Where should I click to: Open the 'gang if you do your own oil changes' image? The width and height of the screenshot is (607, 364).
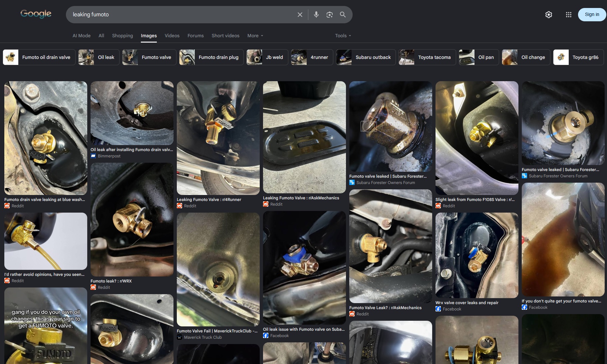[46, 326]
